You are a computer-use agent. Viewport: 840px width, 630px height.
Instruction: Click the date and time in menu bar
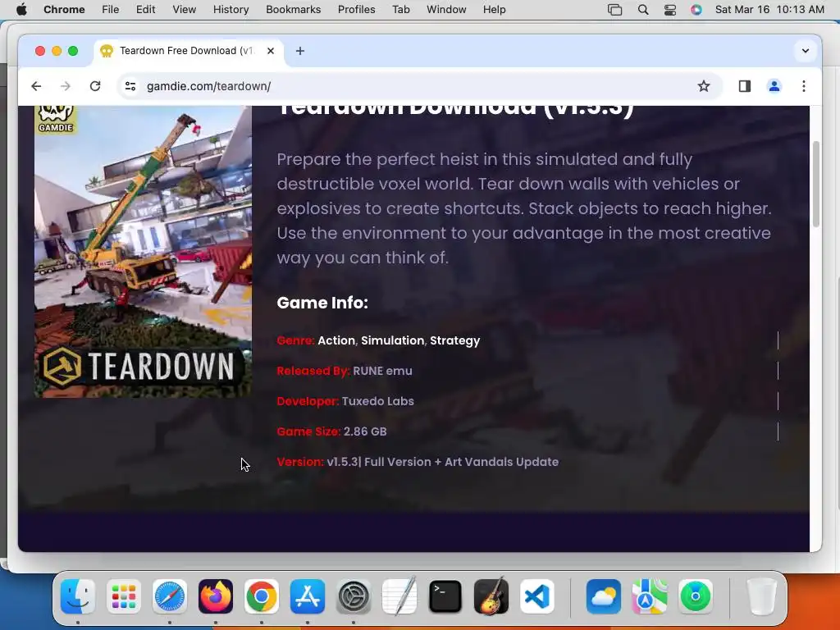[769, 10]
